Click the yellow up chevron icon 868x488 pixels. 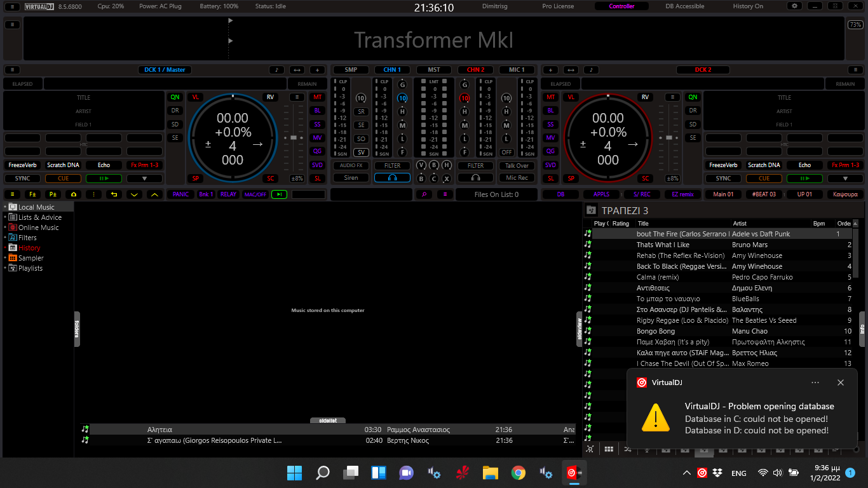coord(154,194)
